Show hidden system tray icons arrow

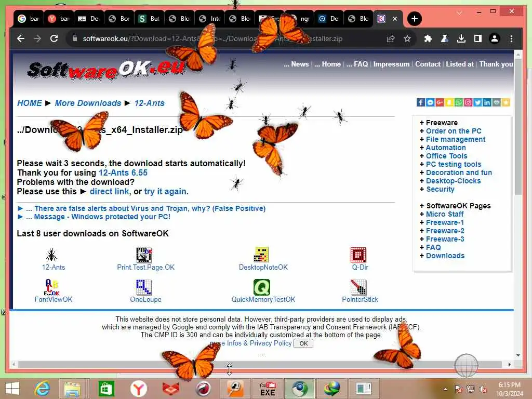pos(445,389)
